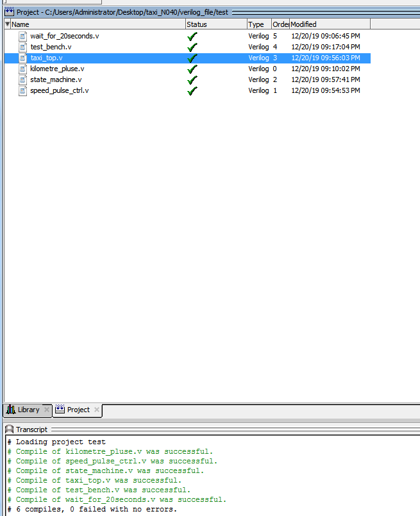Select the kilometre_pluse.v file name

(57, 69)
